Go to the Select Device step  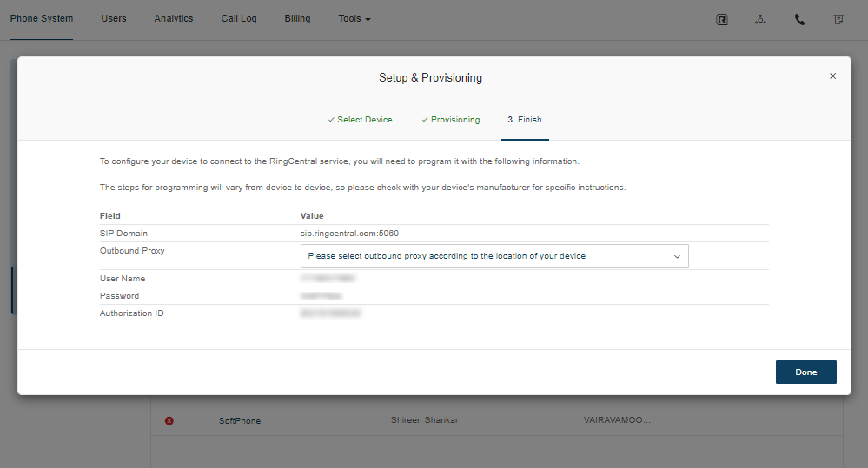tap(360, 120)
